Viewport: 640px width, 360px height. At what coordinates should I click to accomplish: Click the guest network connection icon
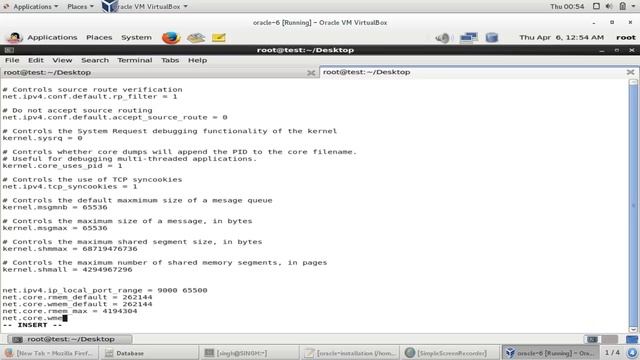(469, 38)
